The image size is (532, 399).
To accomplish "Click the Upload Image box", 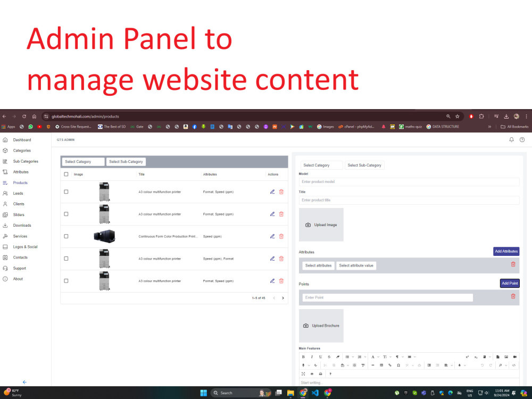I will [x=321, y=225].
